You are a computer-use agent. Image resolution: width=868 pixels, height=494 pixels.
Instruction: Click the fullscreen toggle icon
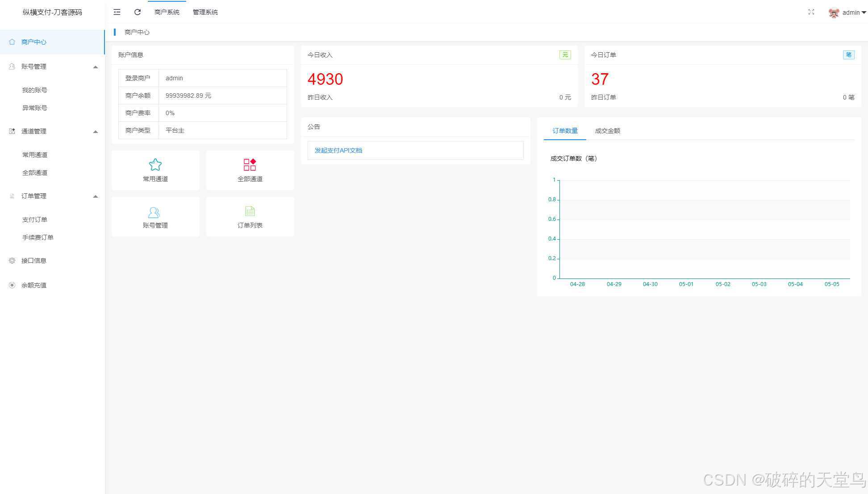(811, 12)
